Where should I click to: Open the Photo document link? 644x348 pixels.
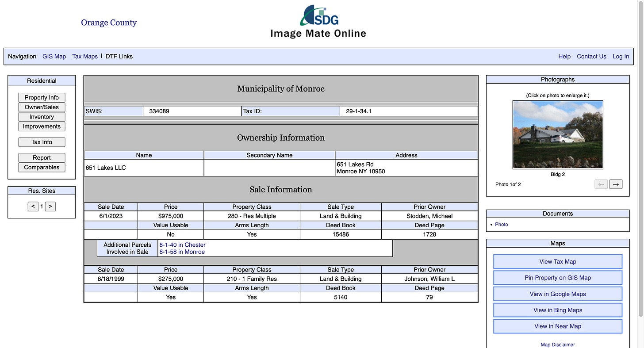(502, 224)
